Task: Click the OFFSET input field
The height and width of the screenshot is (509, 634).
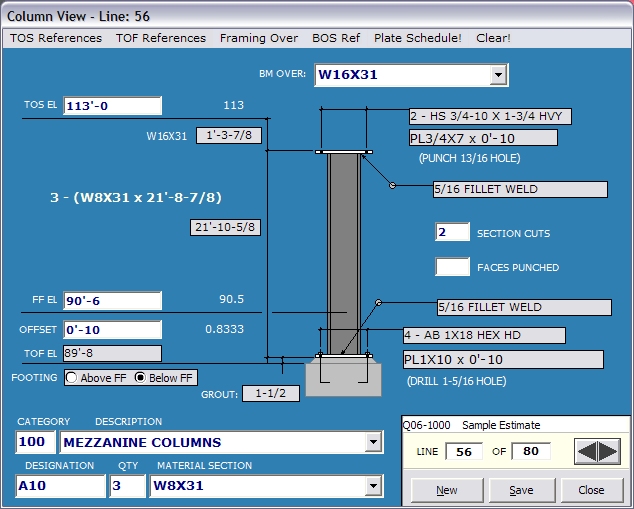Action: tap(112, 330)
